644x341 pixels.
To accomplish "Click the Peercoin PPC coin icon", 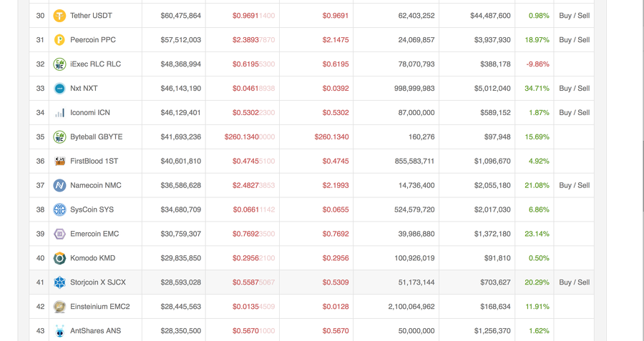I will (60, 40).
